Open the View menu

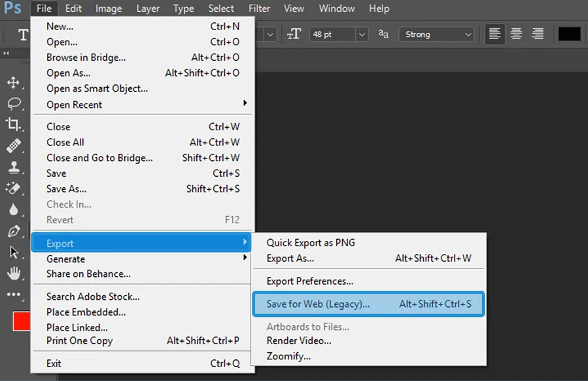tap(294, 9)
